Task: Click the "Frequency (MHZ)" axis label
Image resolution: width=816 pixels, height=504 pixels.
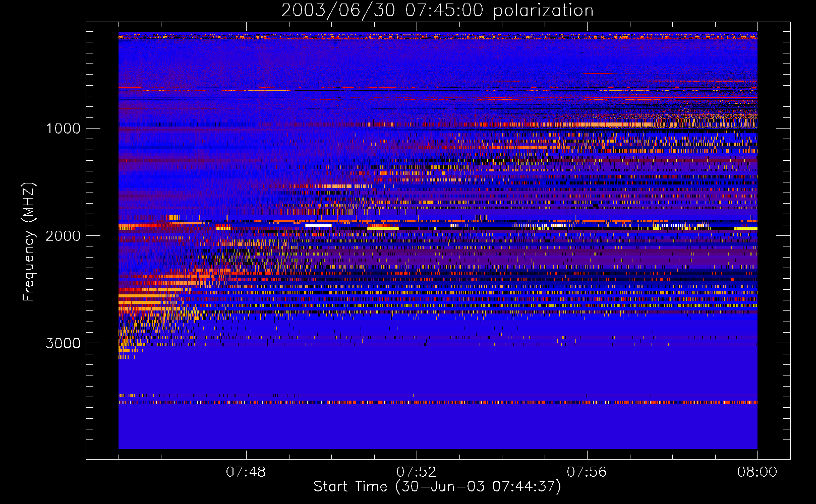Action: click(x=28, y=242)
